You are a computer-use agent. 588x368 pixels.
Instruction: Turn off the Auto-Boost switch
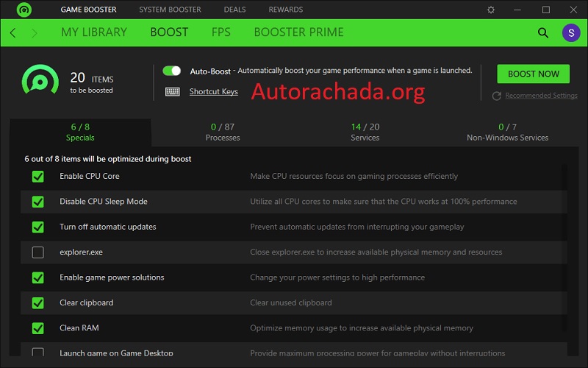tap(172, 71)
